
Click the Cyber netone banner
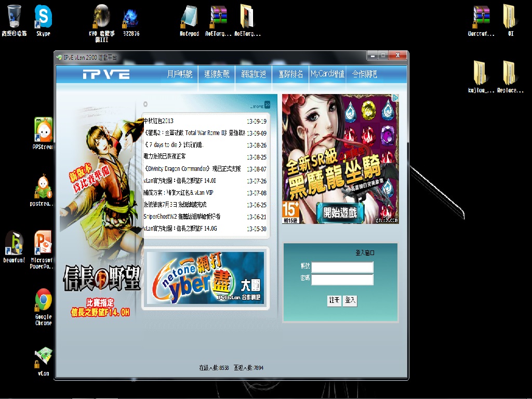pos(205,278)
